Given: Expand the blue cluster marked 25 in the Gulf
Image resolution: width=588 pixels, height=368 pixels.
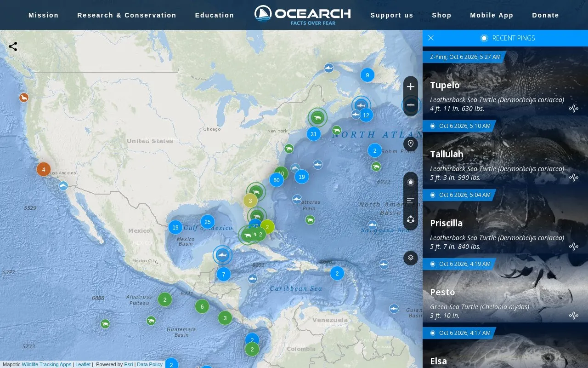Looking at the screenshot, I should pos(208,222).
